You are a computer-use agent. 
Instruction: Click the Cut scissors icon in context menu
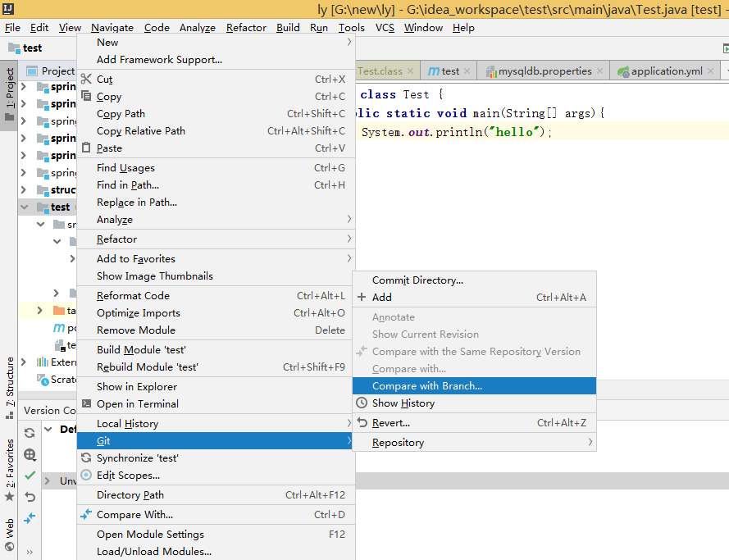point(86,79)
